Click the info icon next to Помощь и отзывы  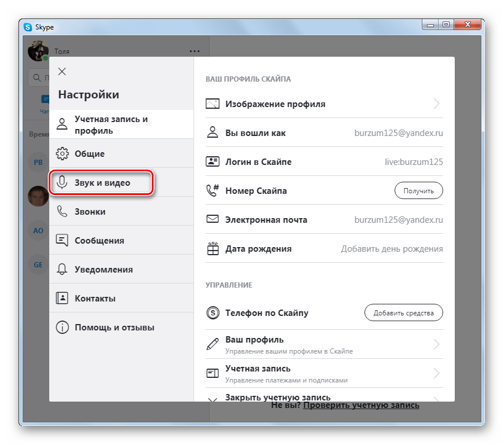click(x=62, y=328)
